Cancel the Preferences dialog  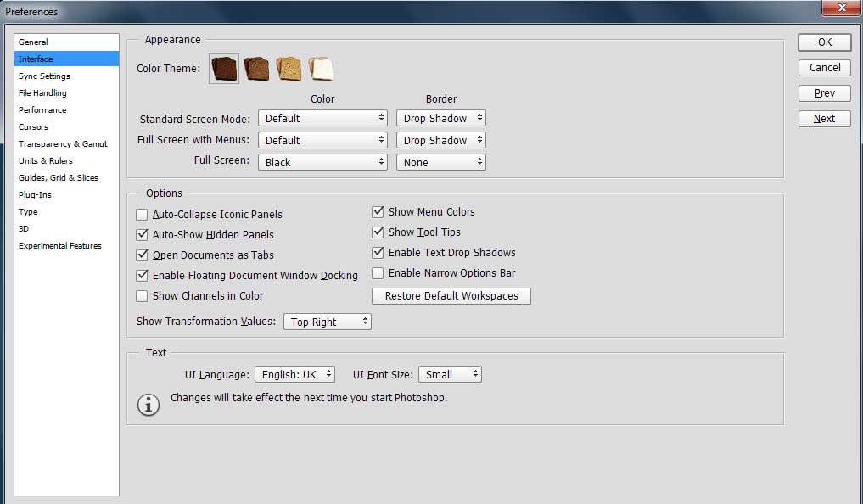click(x=825, y=68)
